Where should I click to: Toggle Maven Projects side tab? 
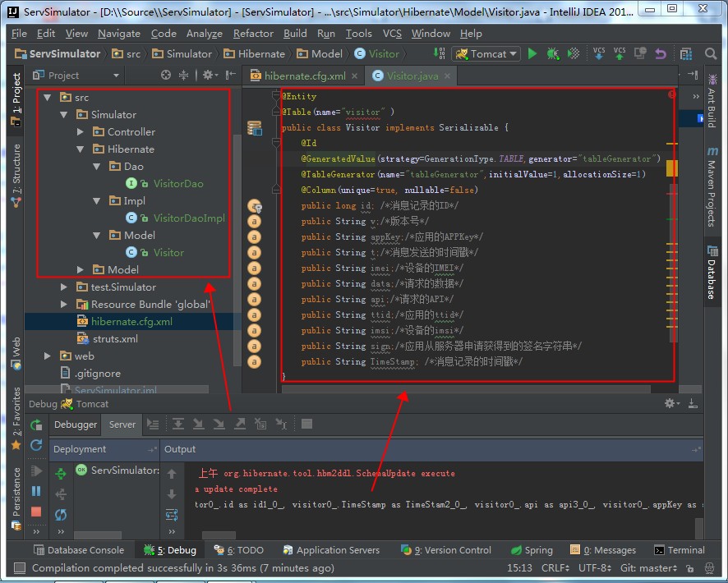[x=712, y=186]
